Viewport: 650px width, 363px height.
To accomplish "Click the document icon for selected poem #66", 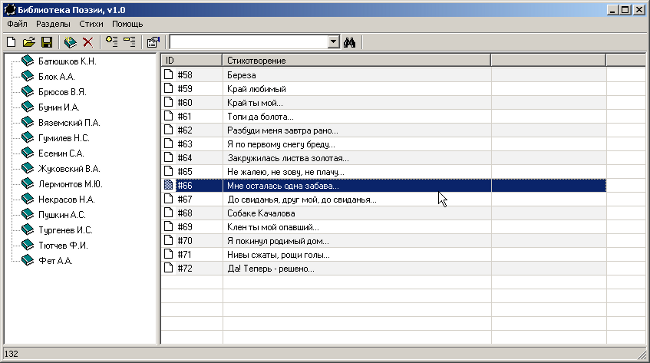I will (168, 185).
